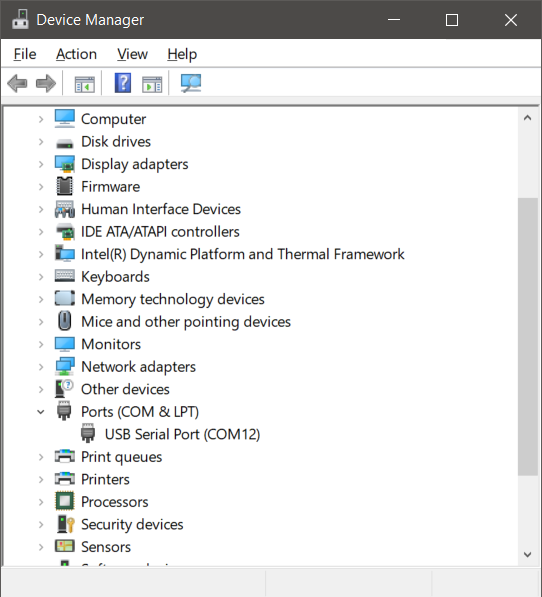Select the Security devices label
Screen dimensions: 542x597
(132, 524)
